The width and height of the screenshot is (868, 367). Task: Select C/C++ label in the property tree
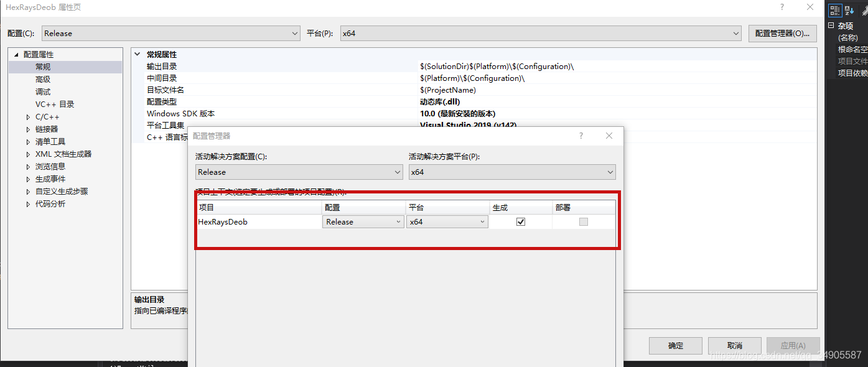pos(47,117)
